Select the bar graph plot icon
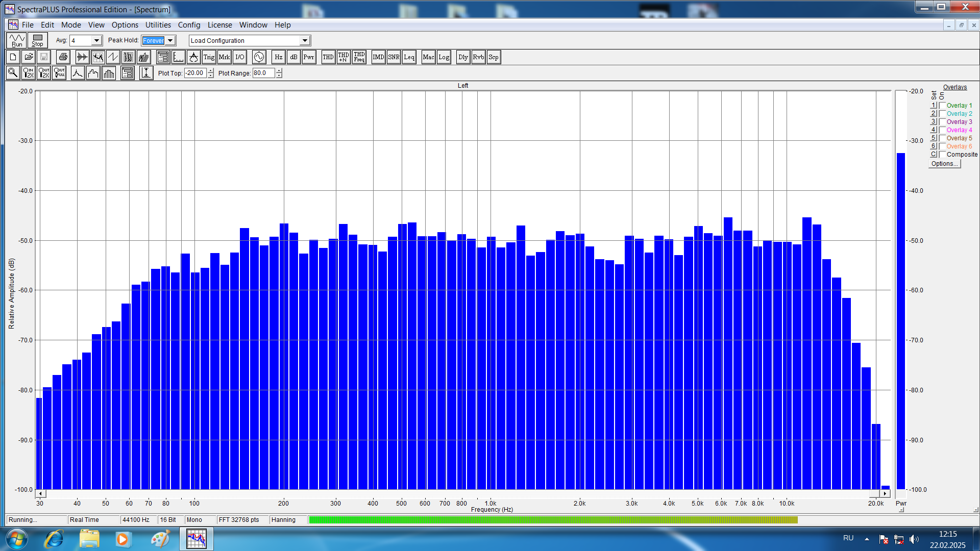This screenshot has width=980, height=551. tap(109, 73)
